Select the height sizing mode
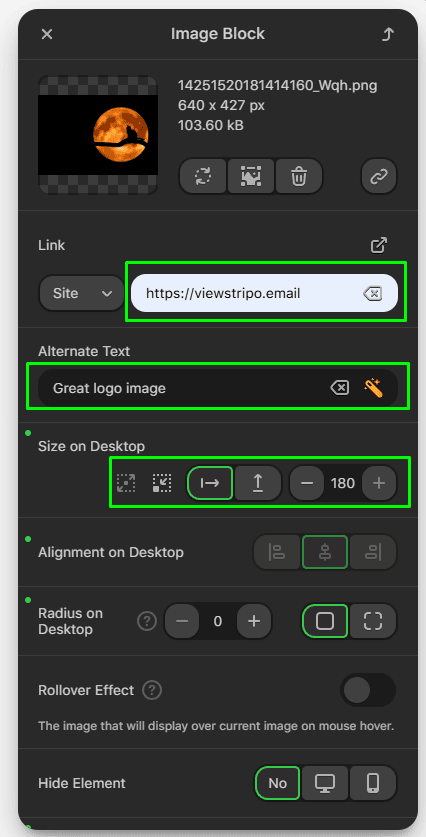Image resolution: width=426 pixels, height=837 pixels. [258, 483]
